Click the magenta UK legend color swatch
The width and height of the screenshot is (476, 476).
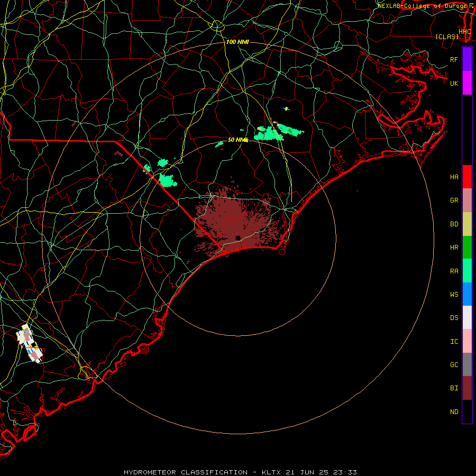pyautogui.click(x=467, y=83)
